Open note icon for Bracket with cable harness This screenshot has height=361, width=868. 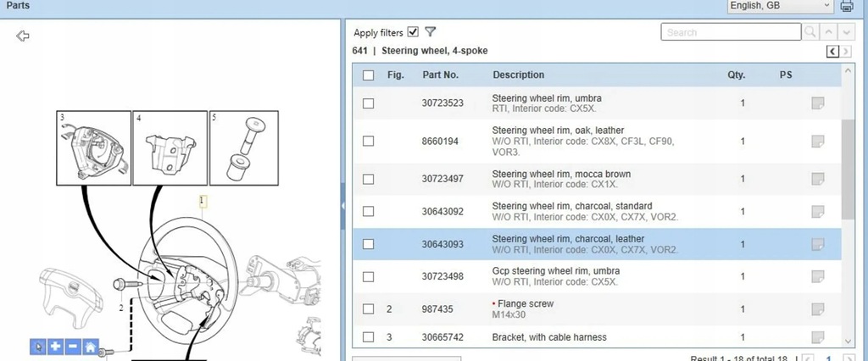click(x=817, y=336)
